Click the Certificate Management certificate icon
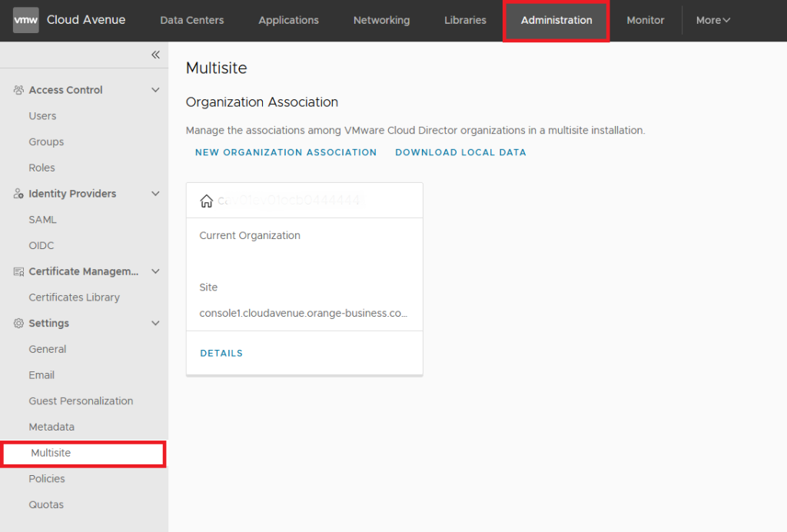The image size is (787, 532). [18, 271]
